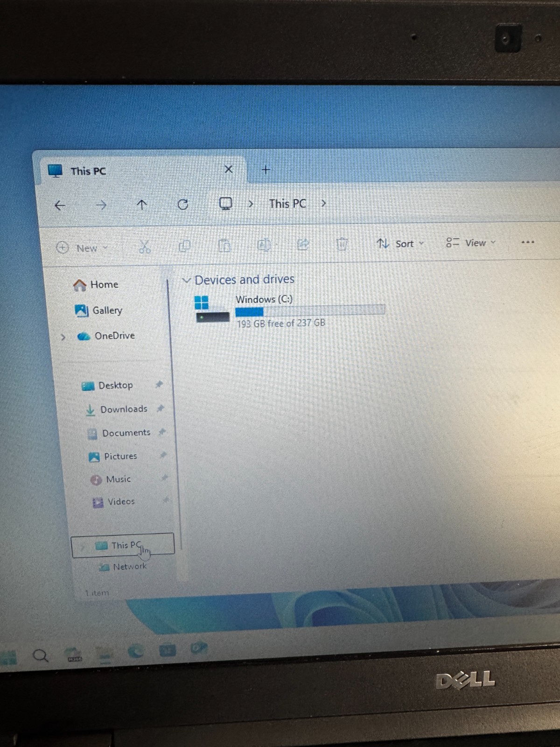Open the Windows (C:) drive icon
Image resolution: width=560 pixels, height=747 pixels.
click(x=212, y=309)
